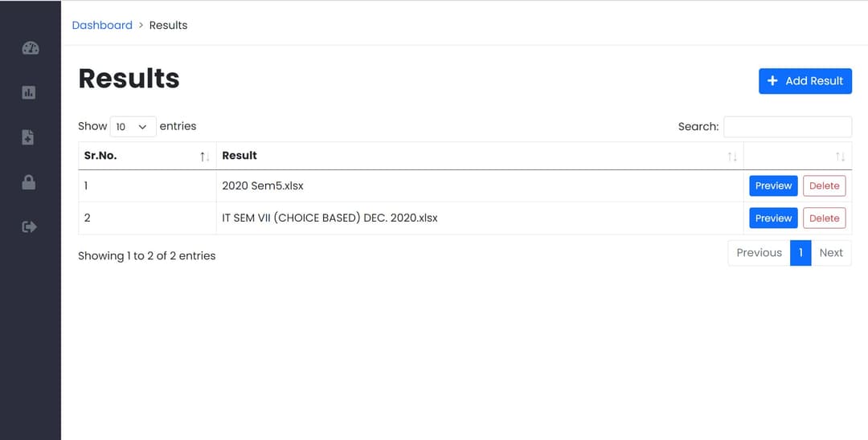This screenshot has width=868, height=440.
Task: Focus the Search input field
Action: pos(787,127)
